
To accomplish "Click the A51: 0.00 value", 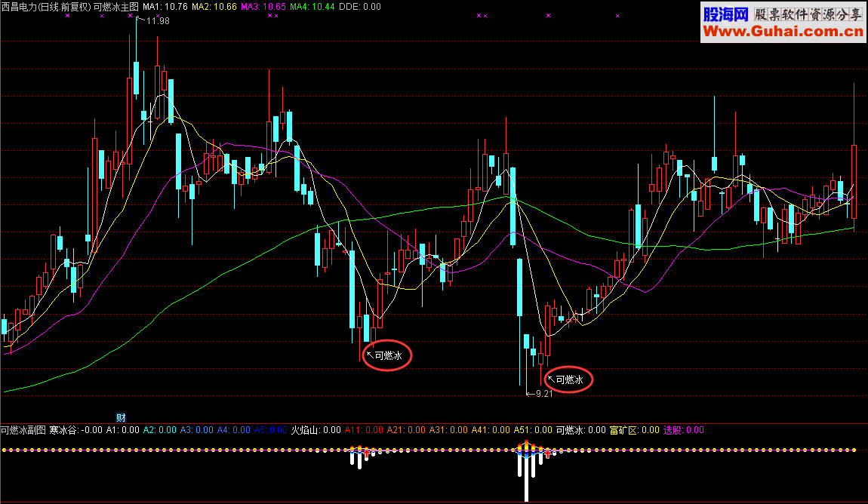I will click(x=533, y=430).
